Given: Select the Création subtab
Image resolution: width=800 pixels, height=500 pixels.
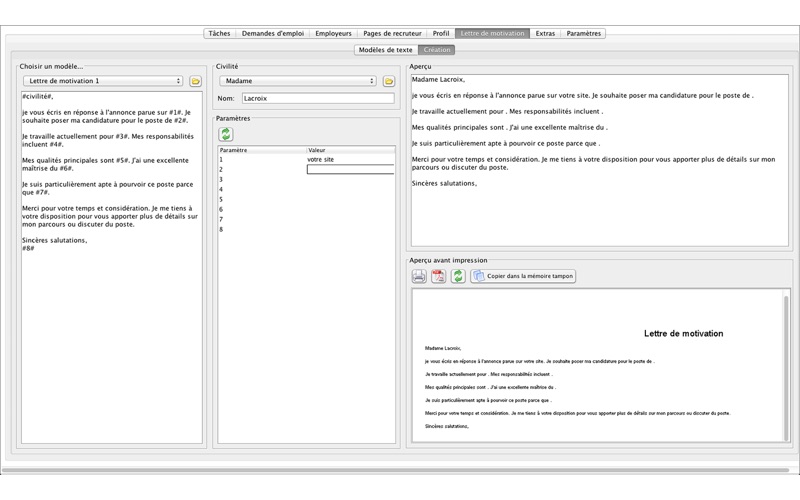Looking at the screenshot, I should click(x=437, y=49).
